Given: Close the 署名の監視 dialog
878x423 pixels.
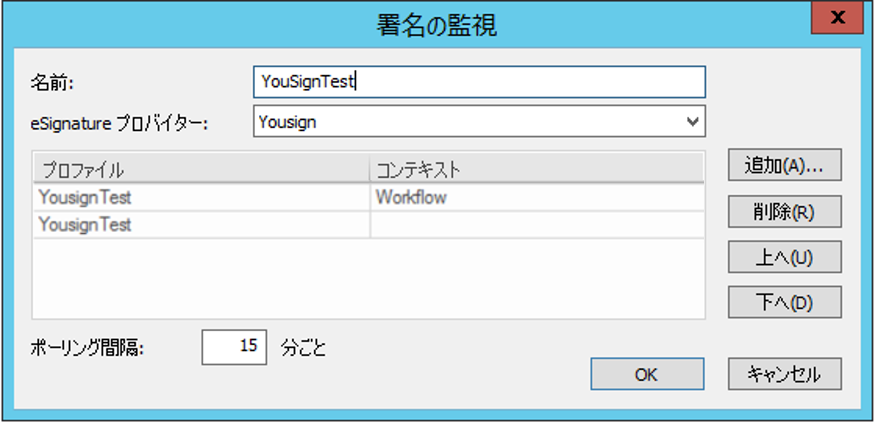Looking at the screenshot, I should (838, 18).
